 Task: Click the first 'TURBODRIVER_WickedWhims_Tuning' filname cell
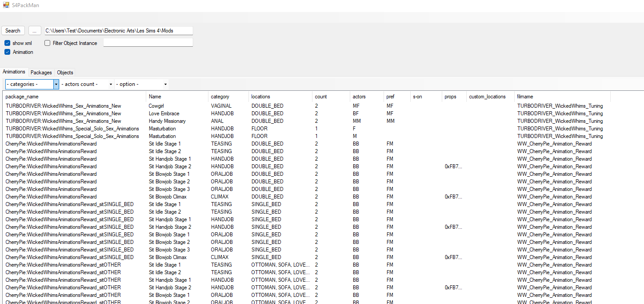560,106
